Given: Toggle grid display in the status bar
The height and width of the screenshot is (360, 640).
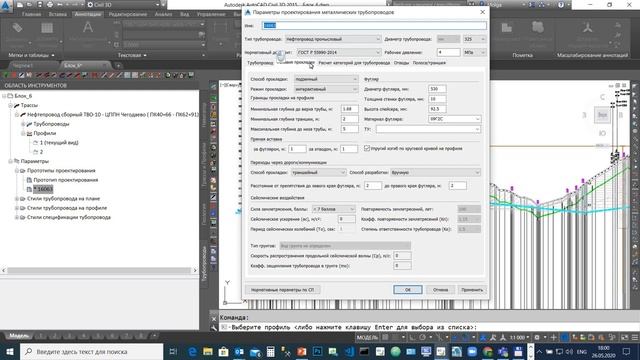Looking at the screenshot, I should [386, 337].
